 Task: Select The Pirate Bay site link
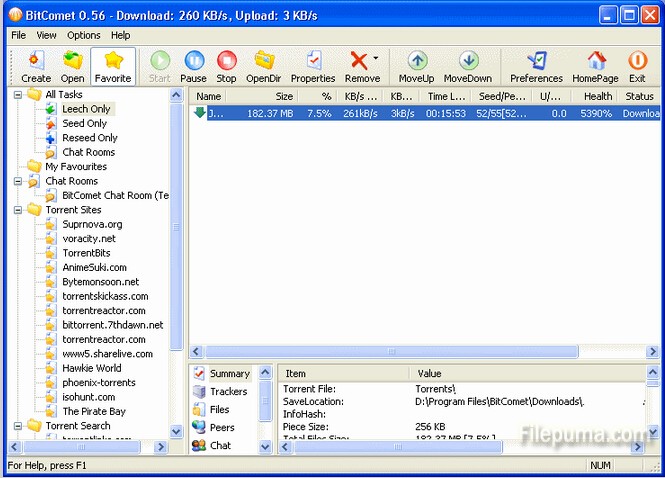(94, 411)
